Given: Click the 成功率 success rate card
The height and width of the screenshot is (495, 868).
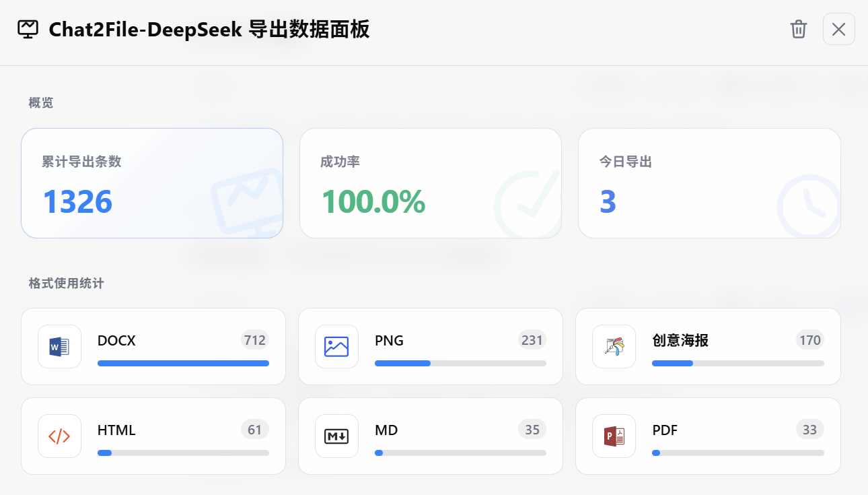Looking at the screenshot, I should pyautogui.click(x=431, y=183).
